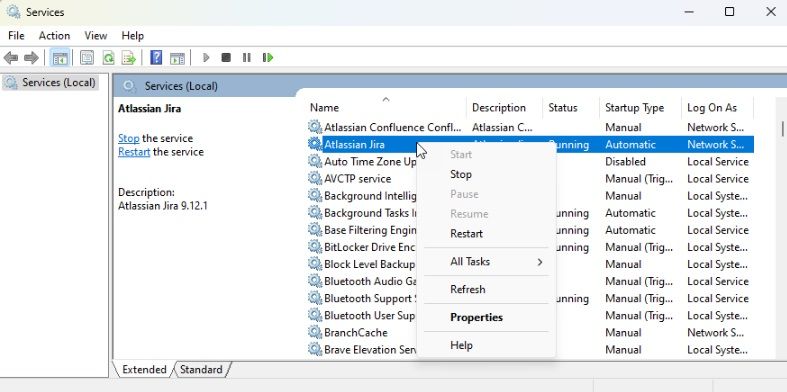
Task: Toggle the Show/Hide Action Pane icon
Action: (x=177, y=58)
